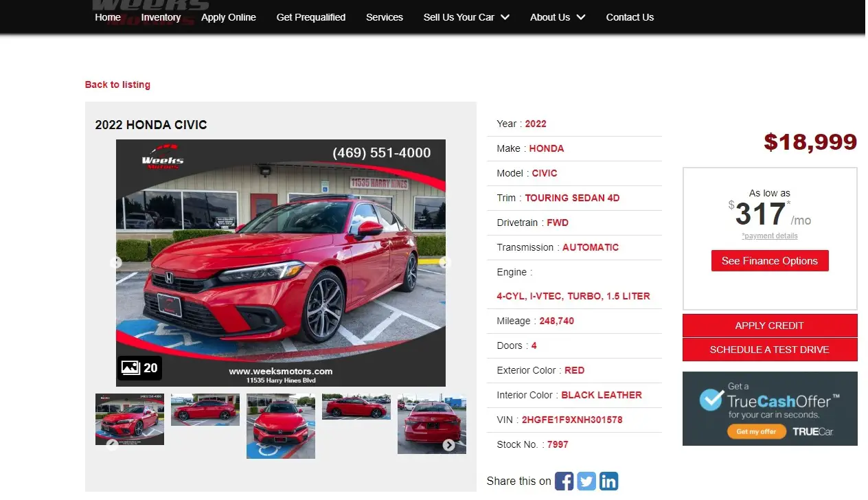Image resolution: width=868 pixels, height=500 pixels.
Task: Select the fourth side-profile car thumbnail
Action: click(x=356, y=407)
